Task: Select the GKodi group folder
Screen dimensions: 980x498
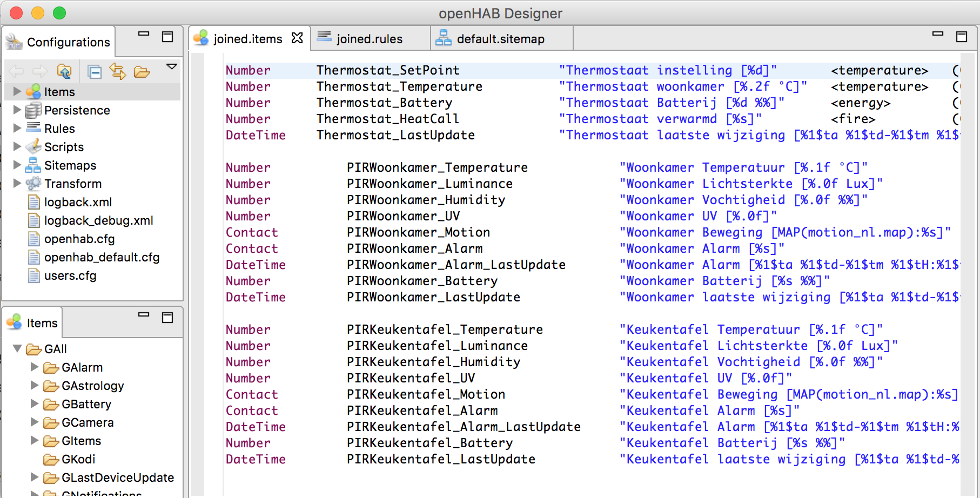Action: point(78,459)
